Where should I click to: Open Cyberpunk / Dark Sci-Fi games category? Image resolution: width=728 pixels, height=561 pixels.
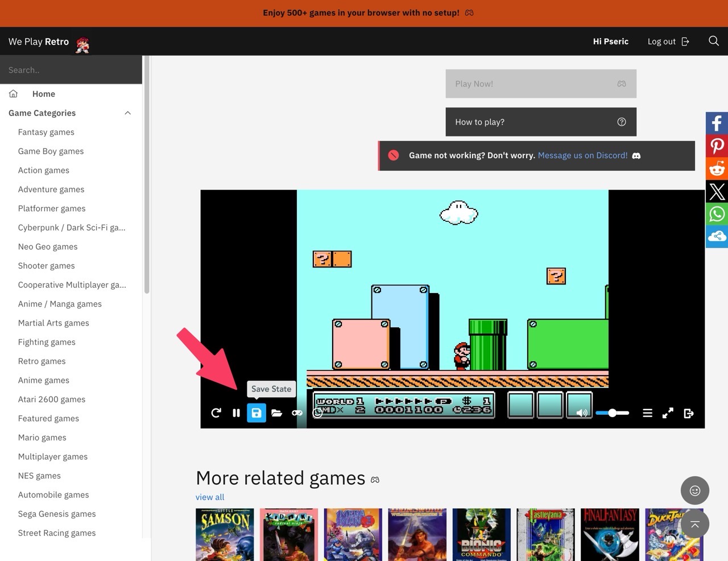(x=72, y=228)
